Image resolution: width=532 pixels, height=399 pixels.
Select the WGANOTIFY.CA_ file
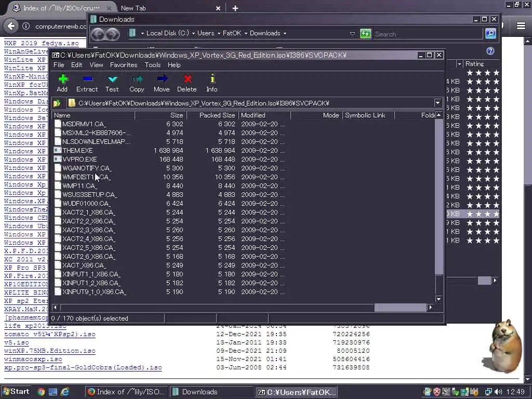pos(87,168)
